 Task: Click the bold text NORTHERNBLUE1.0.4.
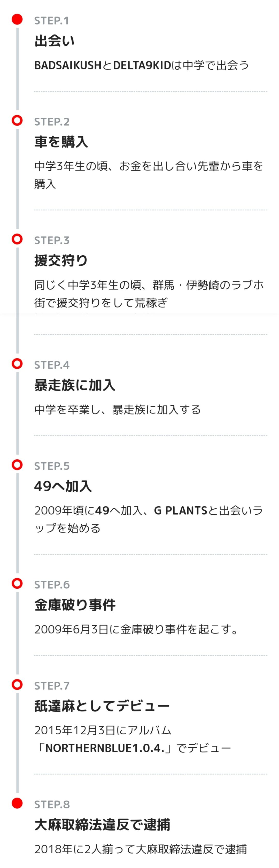pyautogui.click(x=105, y=748)
